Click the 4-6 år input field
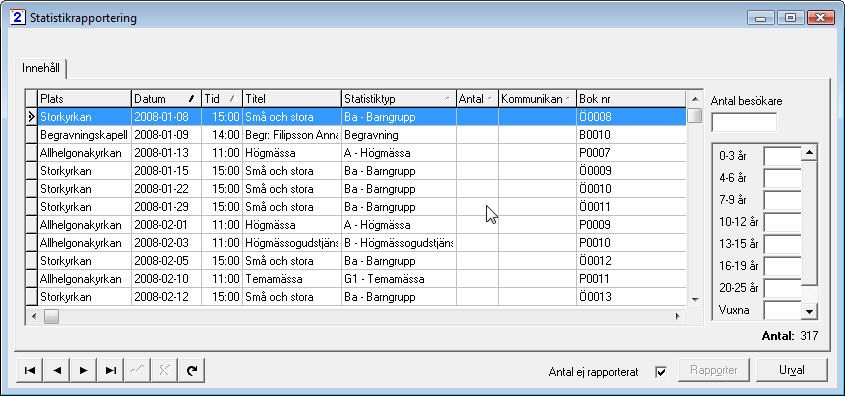Screen dimensions: 845x396 tap(782, 178)
